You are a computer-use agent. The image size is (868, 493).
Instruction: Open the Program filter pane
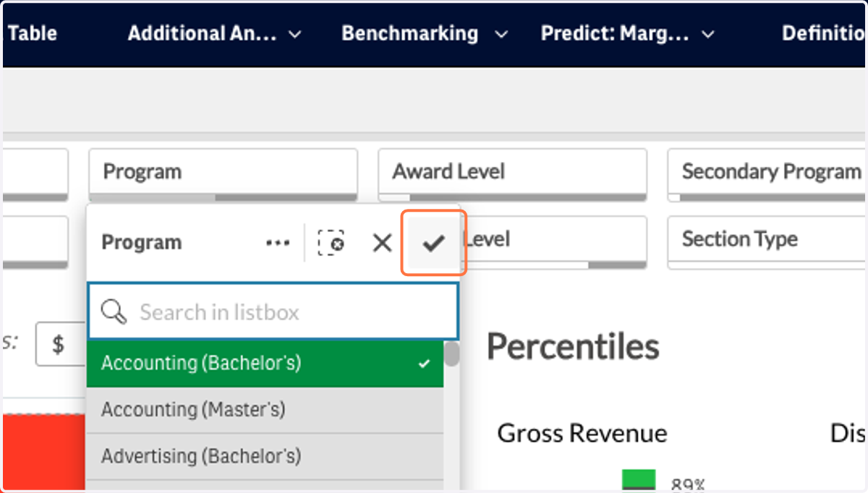click(x=224, y=175)
